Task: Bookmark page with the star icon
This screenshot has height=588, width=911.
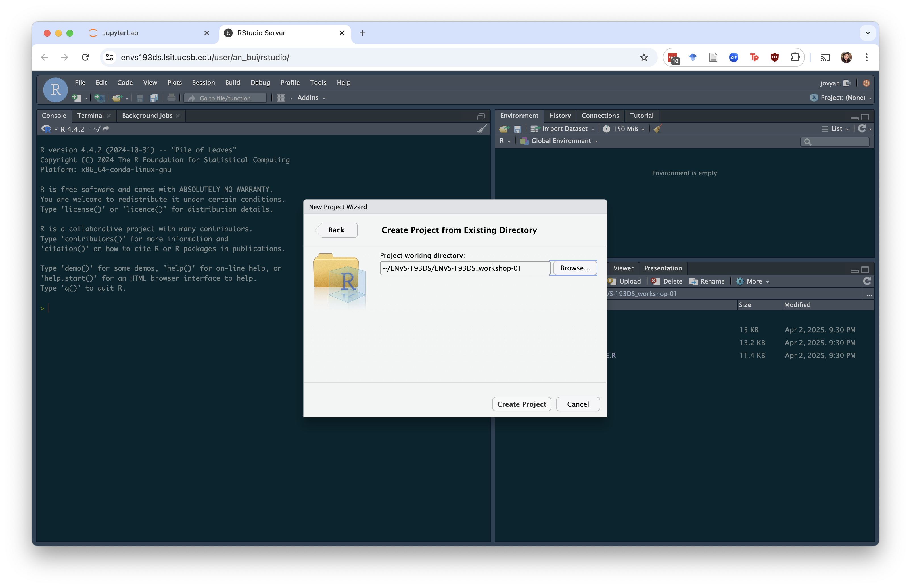Action: (x=644, y=57)
